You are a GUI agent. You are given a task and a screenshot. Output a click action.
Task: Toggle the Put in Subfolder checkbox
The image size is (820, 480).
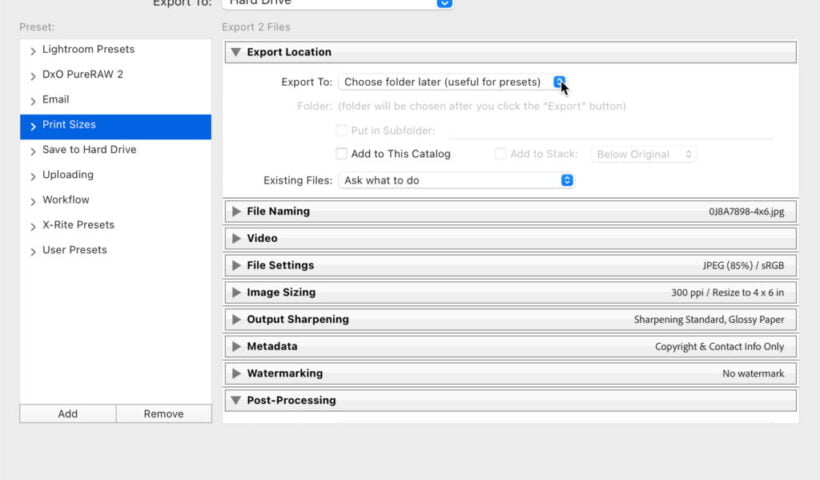click(341, 130)
